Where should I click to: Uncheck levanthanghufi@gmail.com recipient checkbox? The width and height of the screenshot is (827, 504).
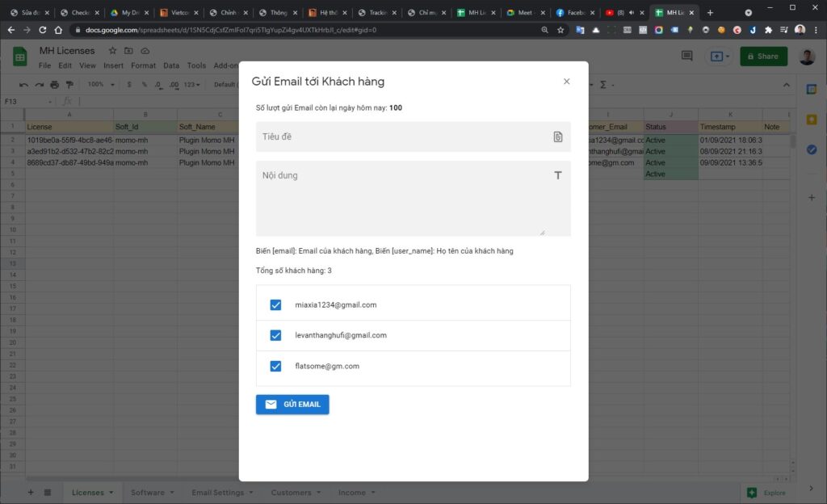click(x=275, y=335)
